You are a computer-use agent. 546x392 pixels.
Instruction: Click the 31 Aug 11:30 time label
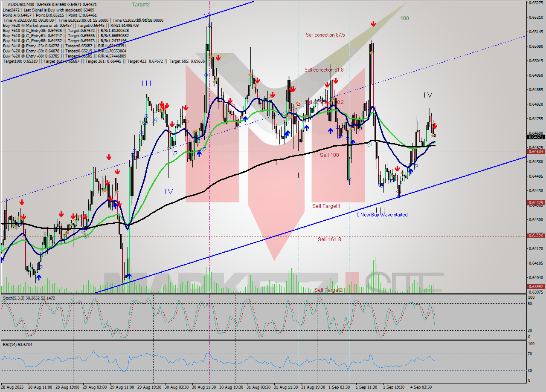(286, 387)
